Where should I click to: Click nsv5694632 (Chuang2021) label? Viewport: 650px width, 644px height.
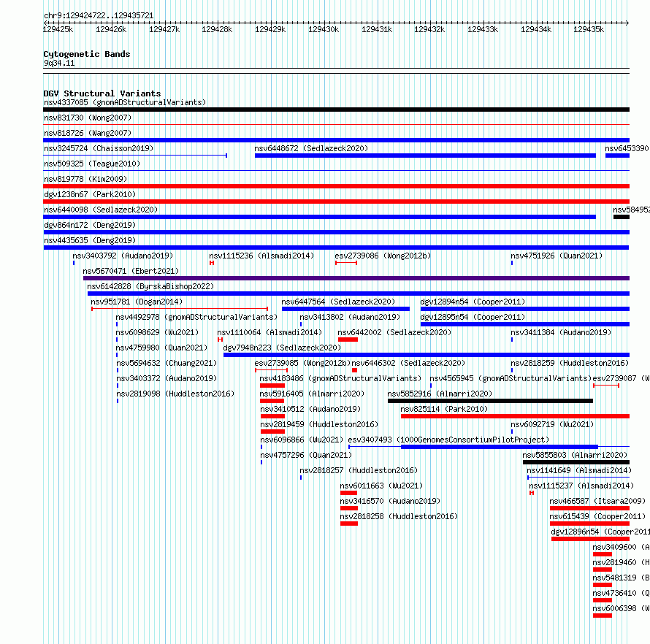click(x=167, y=363)
